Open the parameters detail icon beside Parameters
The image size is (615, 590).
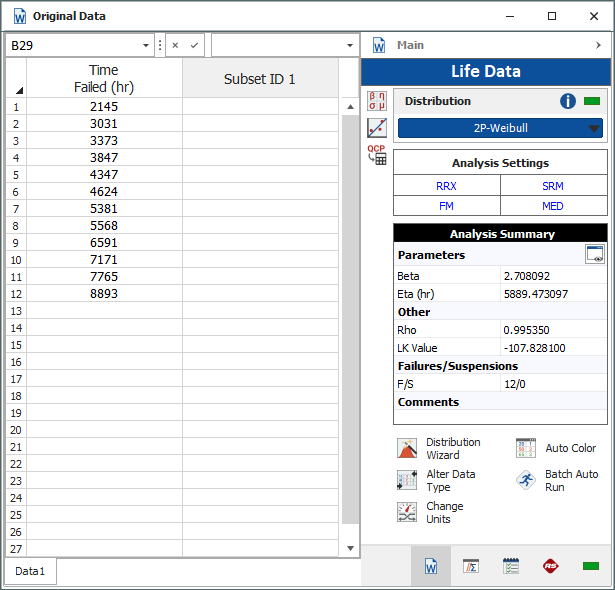pos(595,255)
